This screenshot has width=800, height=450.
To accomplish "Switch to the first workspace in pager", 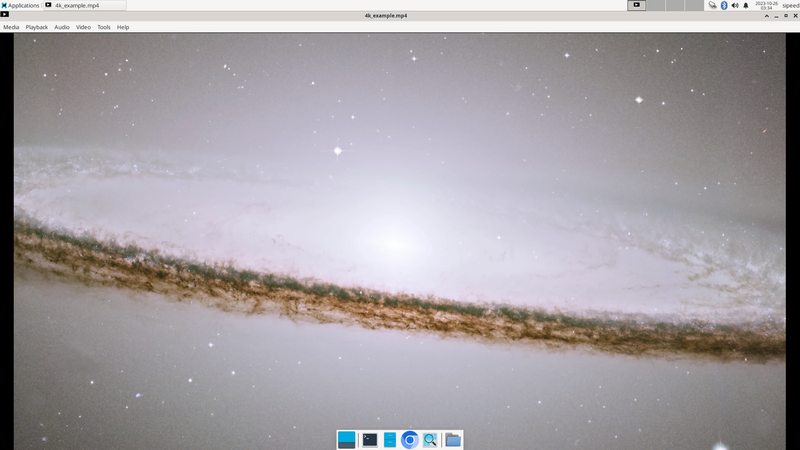I will (x=636, y=5).
